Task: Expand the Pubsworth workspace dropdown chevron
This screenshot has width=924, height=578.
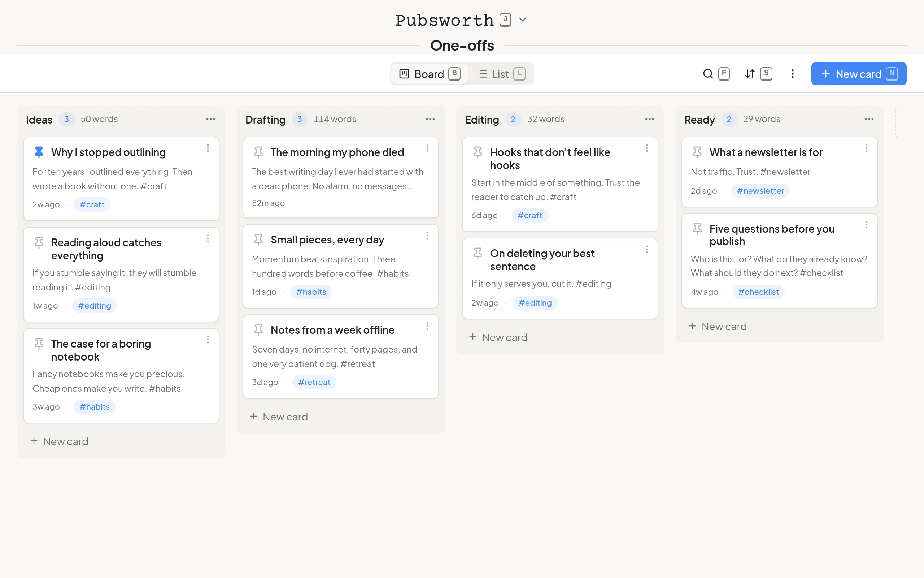Action: (x=522, y=20)
